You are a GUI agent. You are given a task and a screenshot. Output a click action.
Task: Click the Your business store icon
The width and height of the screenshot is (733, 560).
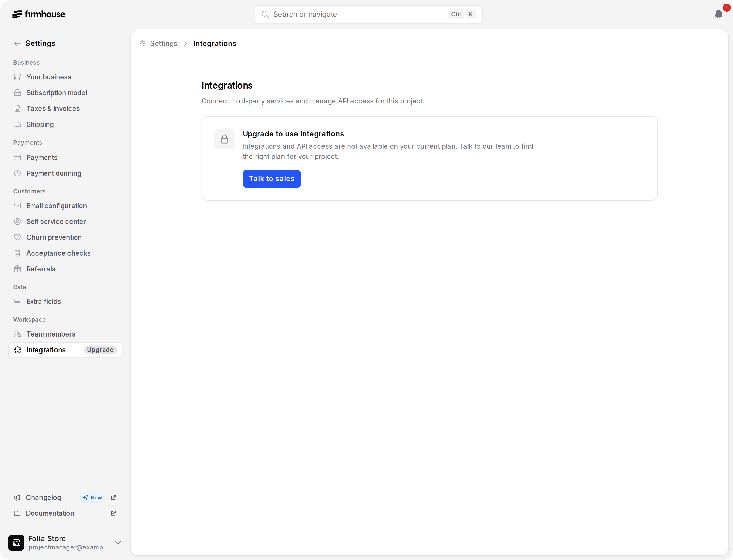coord(17,77)
